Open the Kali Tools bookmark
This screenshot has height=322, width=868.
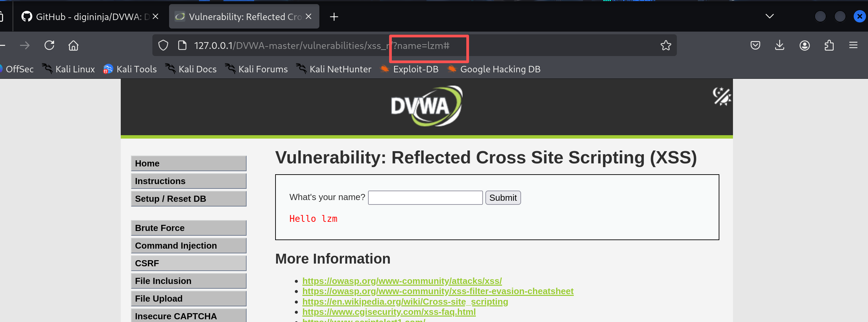point(130,69)
